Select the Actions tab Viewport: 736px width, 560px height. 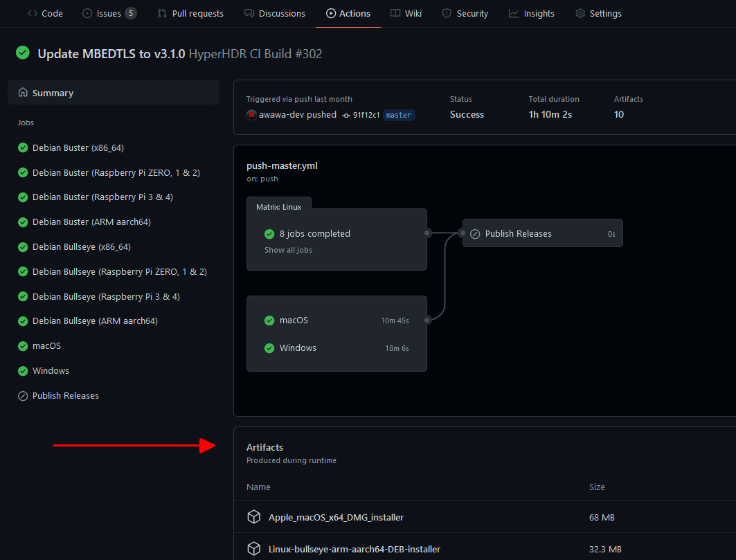348,14
